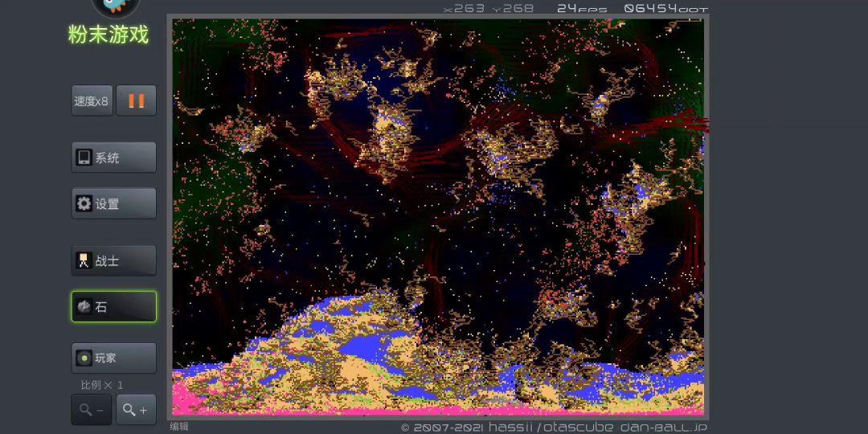
Task: Select the 战士 fighter element
Action: [x=113, y=260]
